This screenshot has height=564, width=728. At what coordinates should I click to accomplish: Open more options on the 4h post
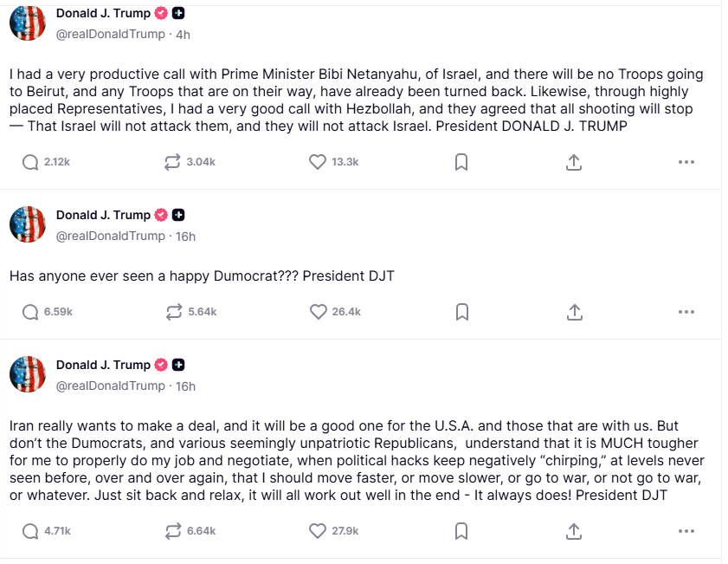click(686, 162)
